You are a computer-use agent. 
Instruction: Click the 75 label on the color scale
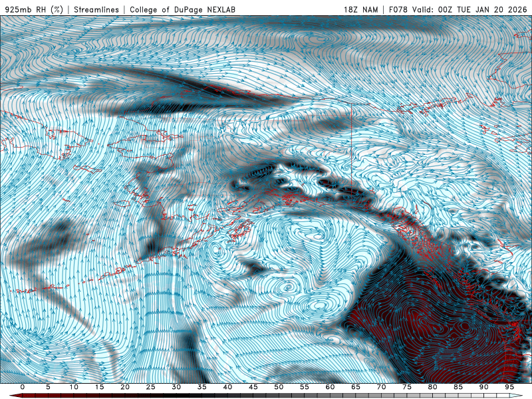click(407, 387)
